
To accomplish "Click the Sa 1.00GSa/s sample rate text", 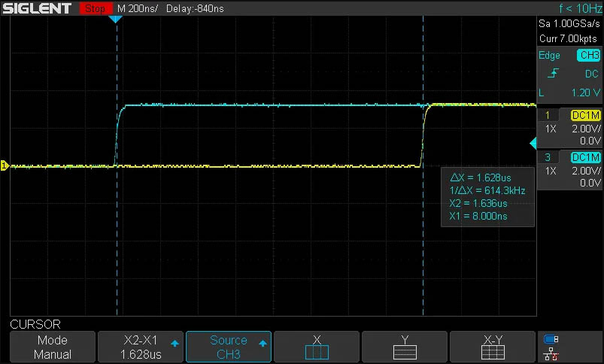I will pos(569,23).
